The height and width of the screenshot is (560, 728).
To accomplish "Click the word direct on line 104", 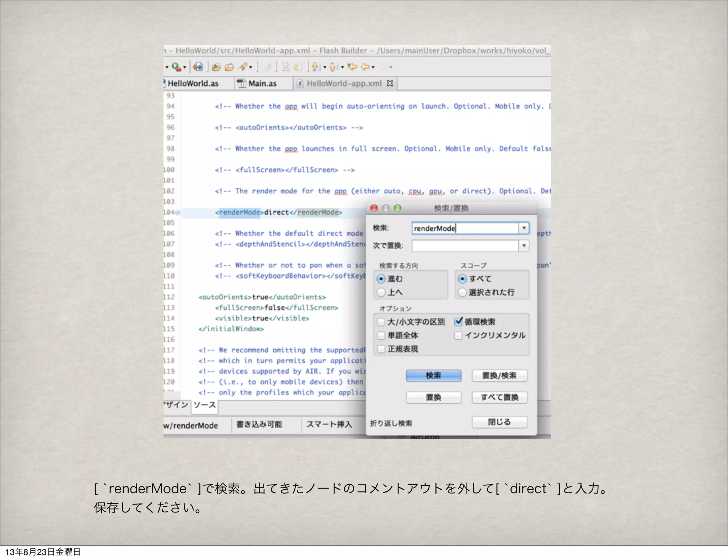I will coord(277,212).
